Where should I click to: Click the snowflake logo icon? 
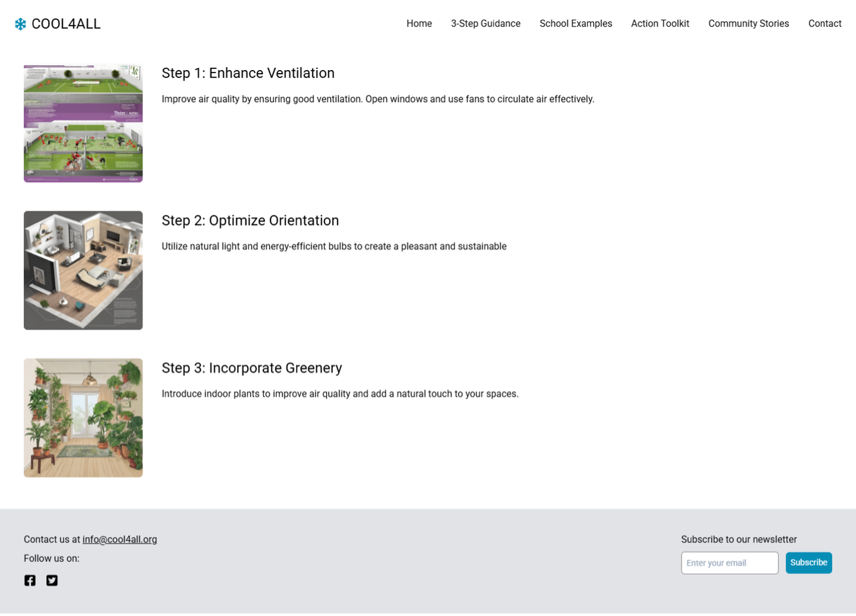pos(20,24)
